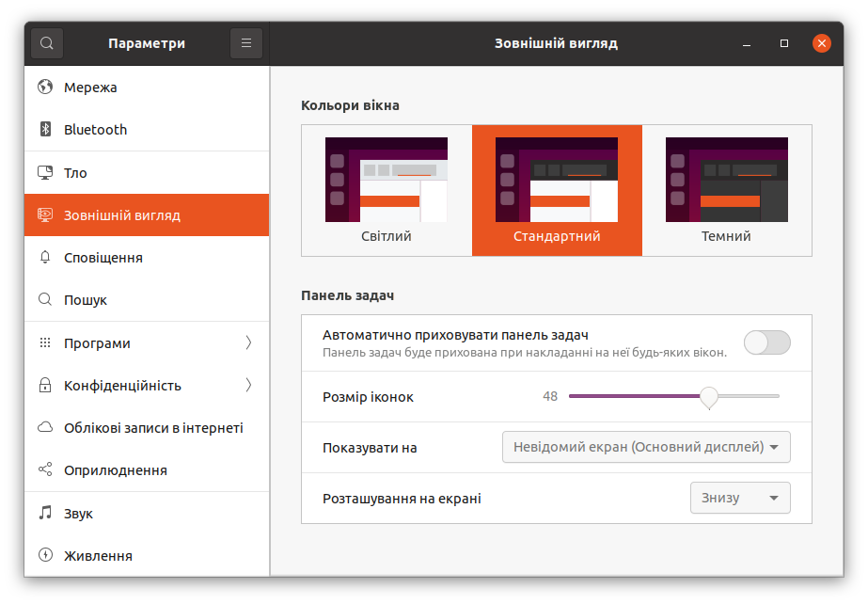Open the Bluetooth settings icon

(x=47, y=129)
